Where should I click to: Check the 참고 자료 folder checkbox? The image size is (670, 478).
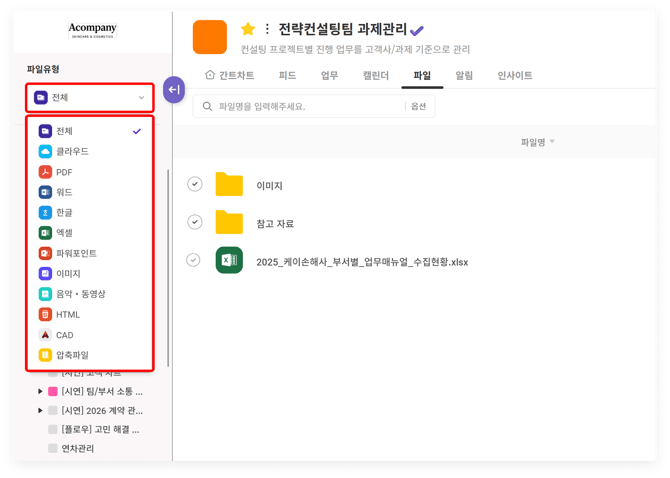[x=195, y=222]
